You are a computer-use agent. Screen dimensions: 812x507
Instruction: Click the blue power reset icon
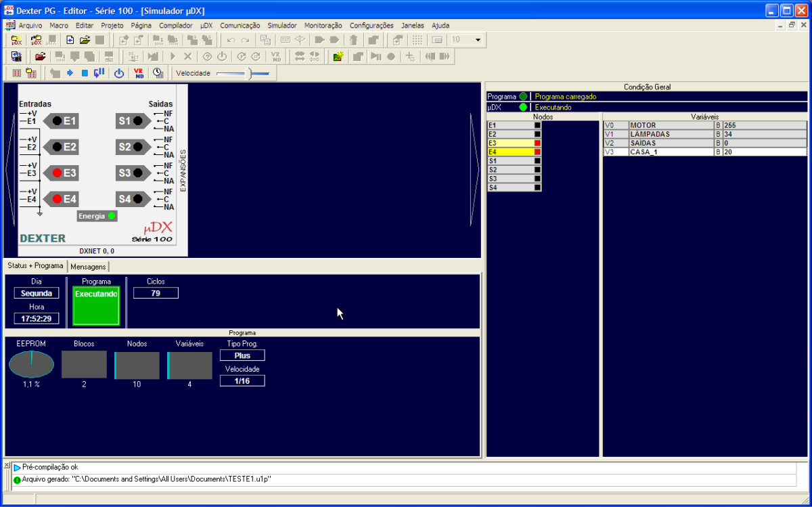pos(119,73)
